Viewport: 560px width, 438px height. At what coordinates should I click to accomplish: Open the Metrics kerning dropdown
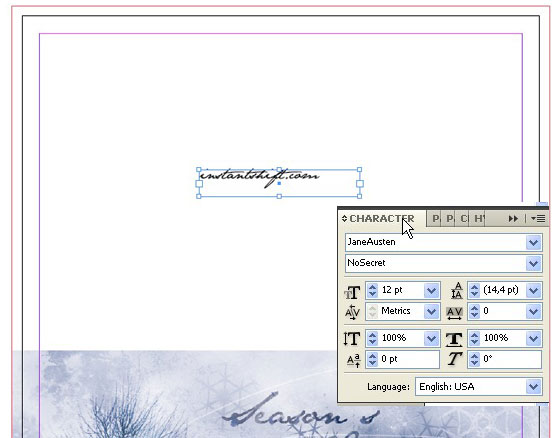click(x=431, y=311)
